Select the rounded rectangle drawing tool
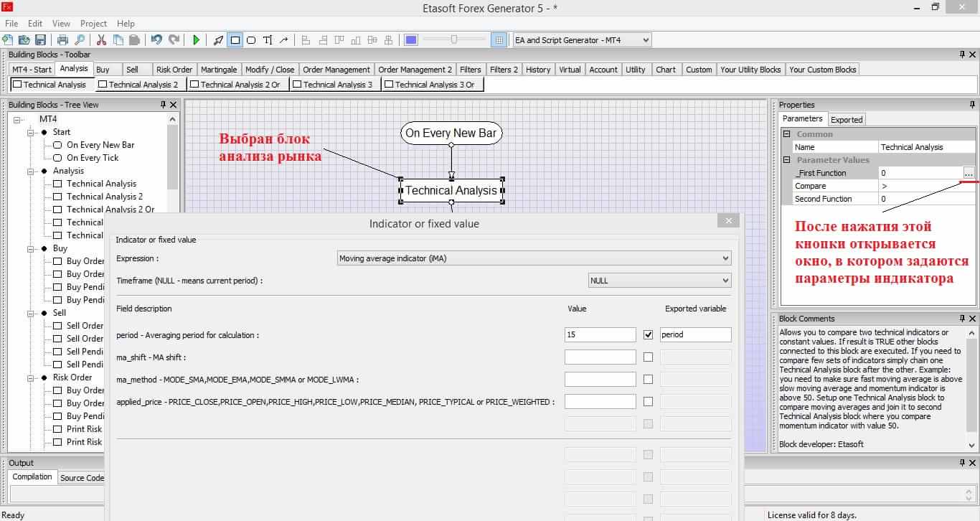980x521 pixels. pos(252,40)
